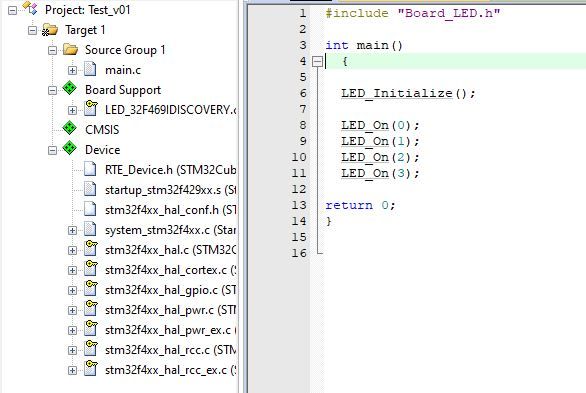Collapse the Source Group 1 folder

click(53, 50)
